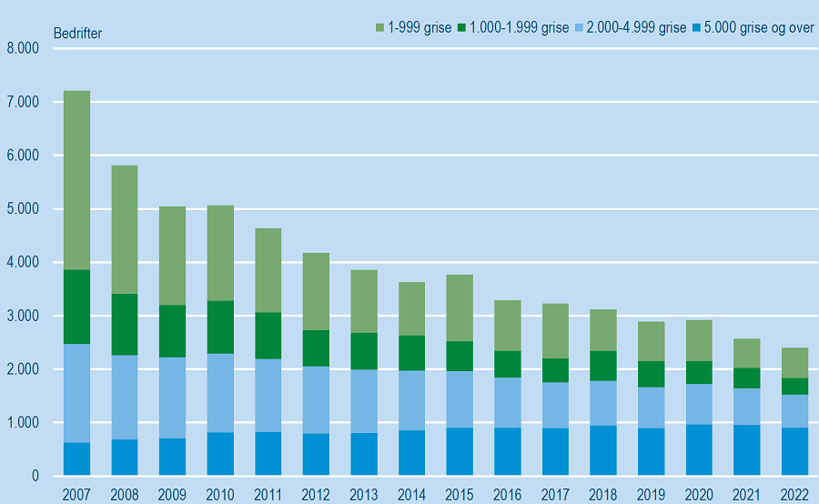Viewport: 819px width, 504px height.
Task: Click the 8.000 value label on the y-axis
Action: (22, 49)
